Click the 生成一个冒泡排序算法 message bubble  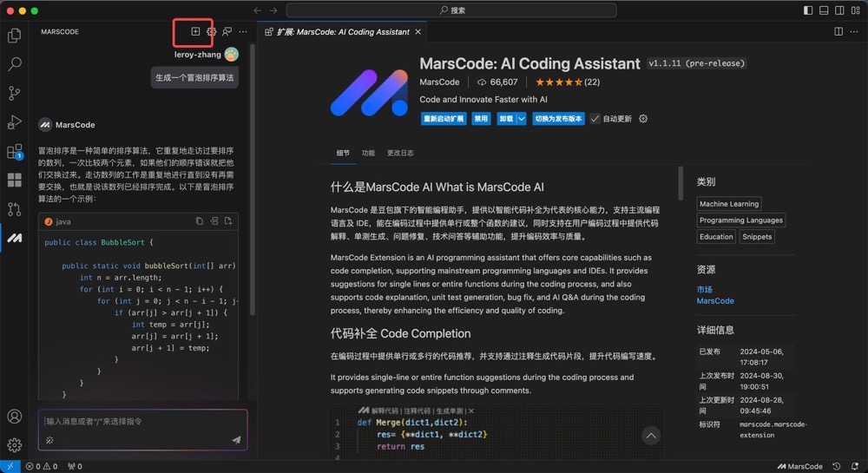tap(194, 77)
